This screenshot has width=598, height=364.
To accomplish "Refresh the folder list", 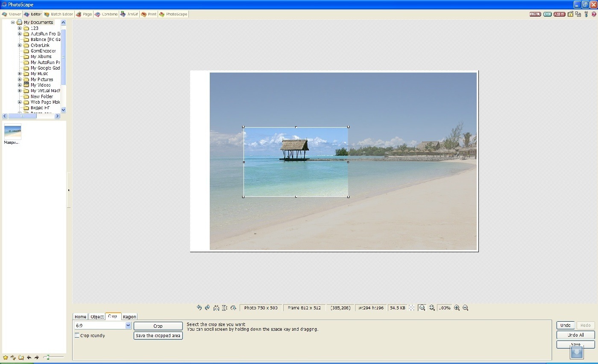I will (x=13, y=358).
